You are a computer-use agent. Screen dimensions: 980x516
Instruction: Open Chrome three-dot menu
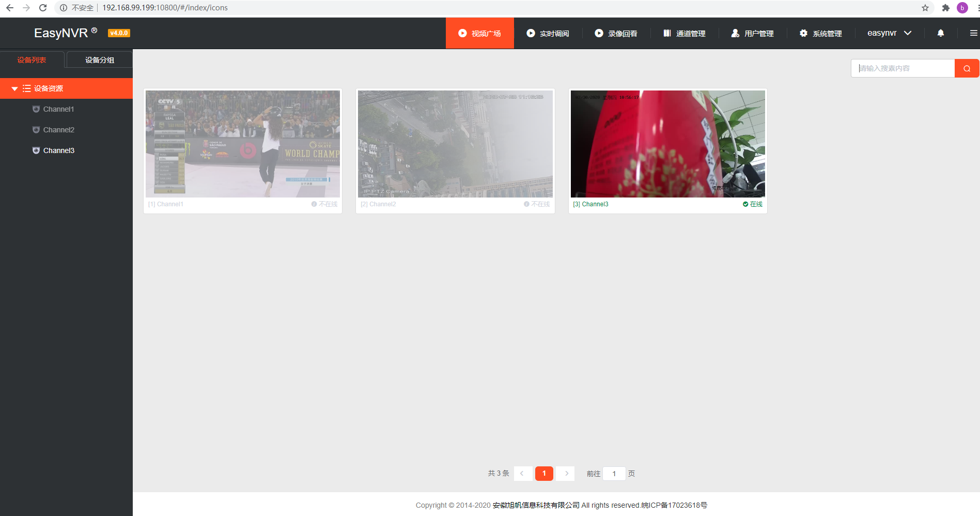(978, 8)
